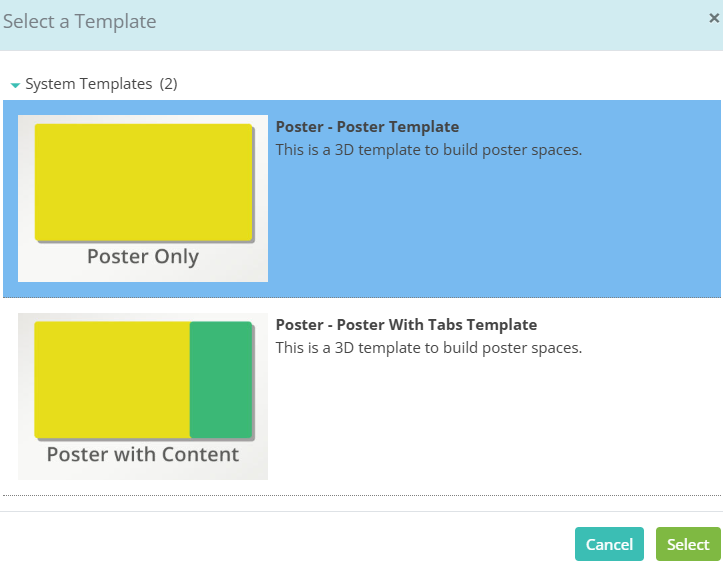Click the Poster - Poster Template title

[x=367, y=127]
